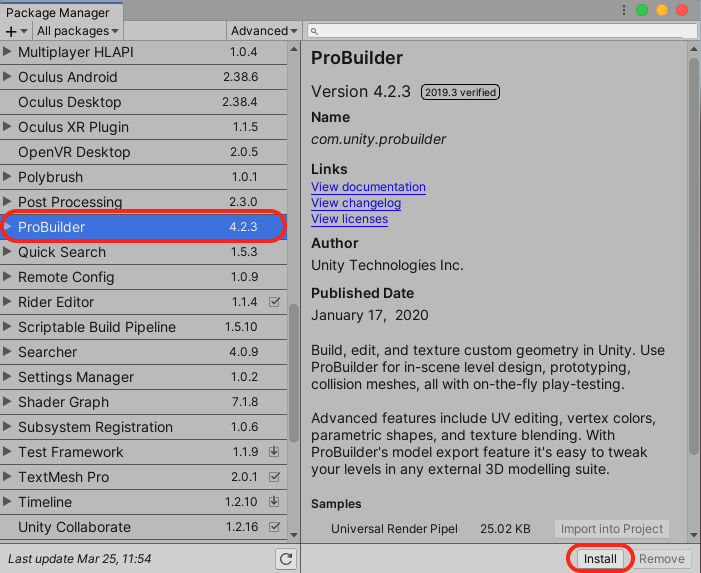701x573 pixels.
Task: Click the Rider Editor installed checkmark
Action: [274, 302]
